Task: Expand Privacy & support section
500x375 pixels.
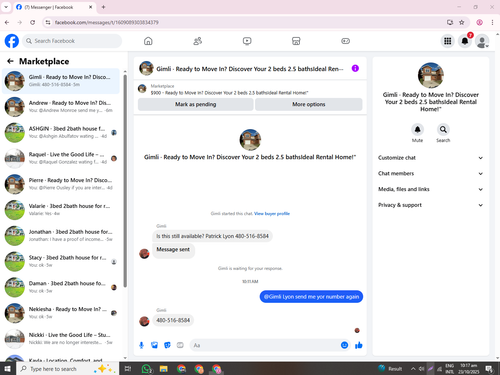Action: (x=430, y=205)
